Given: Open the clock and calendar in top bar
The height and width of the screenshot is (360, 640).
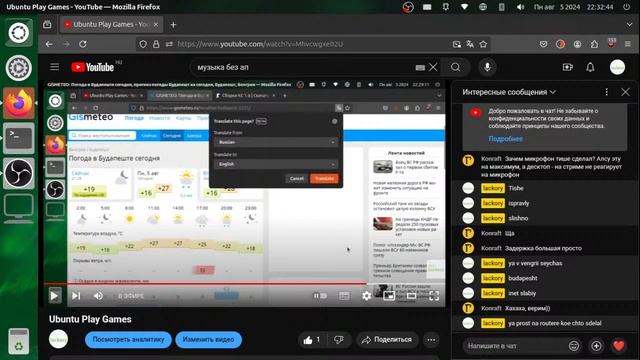Looking at the screenshot, I should (573, 7).
